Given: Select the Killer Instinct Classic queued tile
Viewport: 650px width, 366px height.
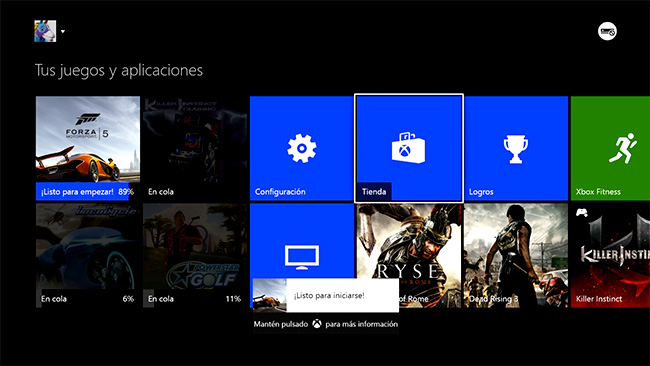Looking at the screenshot, I should coord(195,148).
